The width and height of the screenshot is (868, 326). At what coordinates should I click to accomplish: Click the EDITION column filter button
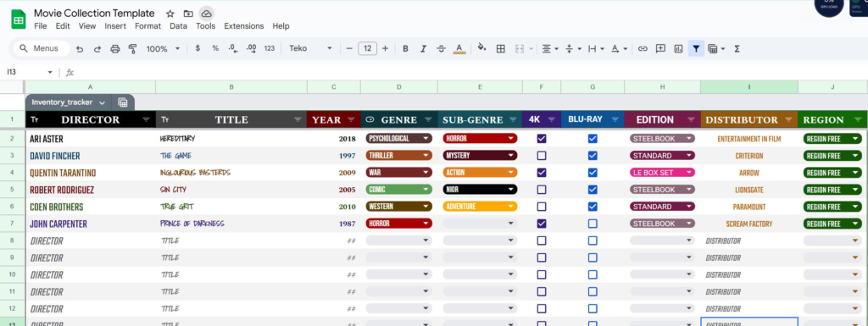(691, 120)
